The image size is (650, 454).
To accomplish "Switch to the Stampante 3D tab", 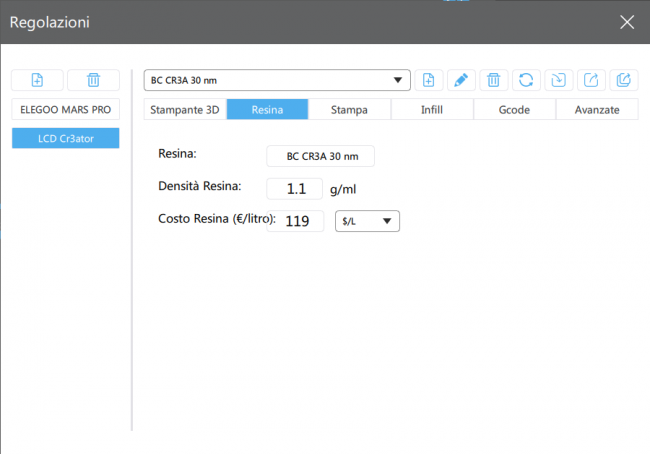I will click(185, 110).
